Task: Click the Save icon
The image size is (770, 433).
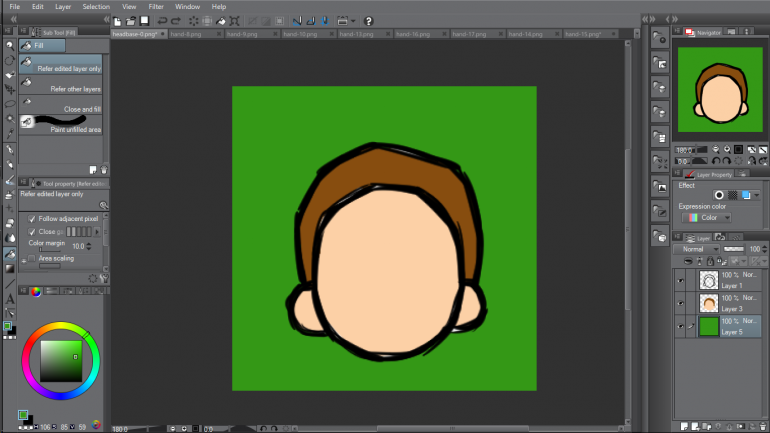Action: coord(144,21)
